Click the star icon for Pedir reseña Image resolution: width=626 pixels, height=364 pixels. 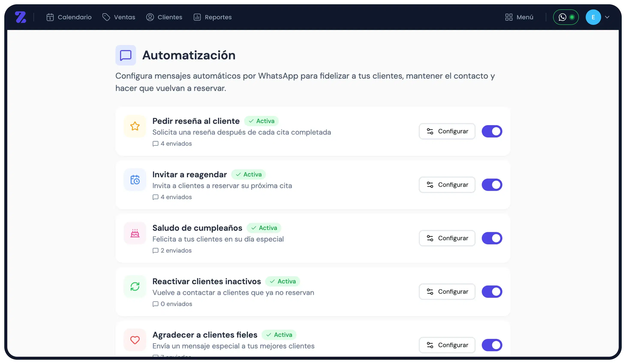pyautogui.click(x=135, y=126)
